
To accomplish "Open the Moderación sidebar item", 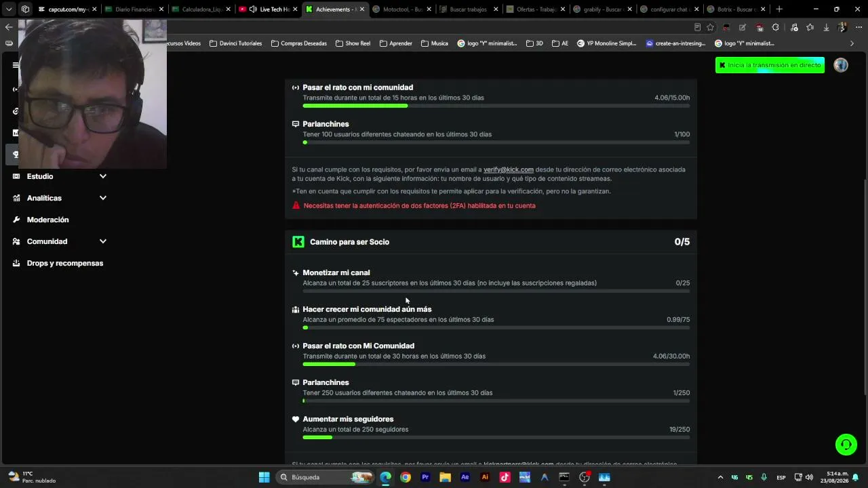I will pos(47,220).
